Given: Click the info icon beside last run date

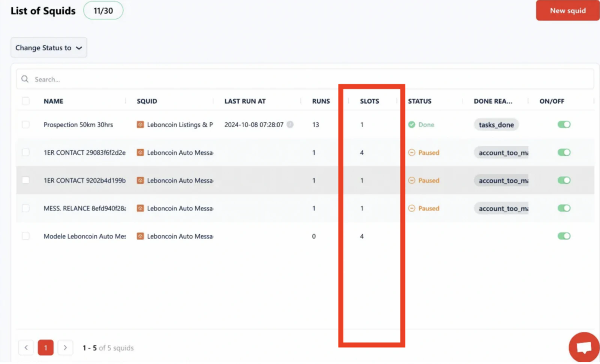Looking at the screenshot, I should (290, 124).
